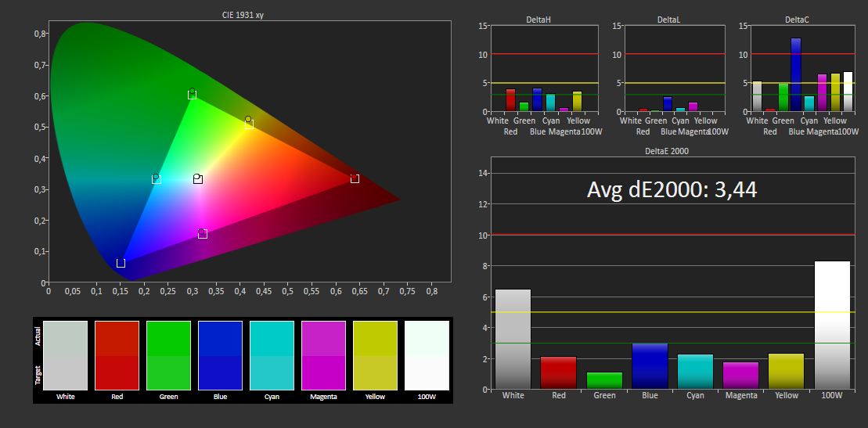Click the White actual/target color swatch
The height and width of the screenshot is (428, 868).
tap(65, 355)
